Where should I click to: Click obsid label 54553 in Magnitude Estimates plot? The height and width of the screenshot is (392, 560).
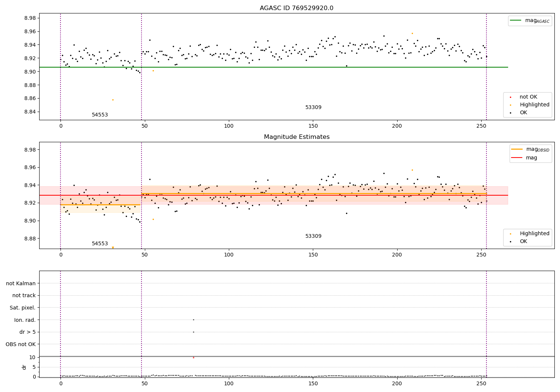coord(100,244)
